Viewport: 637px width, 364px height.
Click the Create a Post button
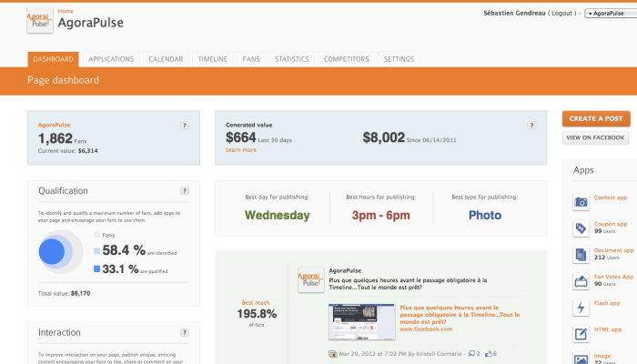click(x=596, y=118)
